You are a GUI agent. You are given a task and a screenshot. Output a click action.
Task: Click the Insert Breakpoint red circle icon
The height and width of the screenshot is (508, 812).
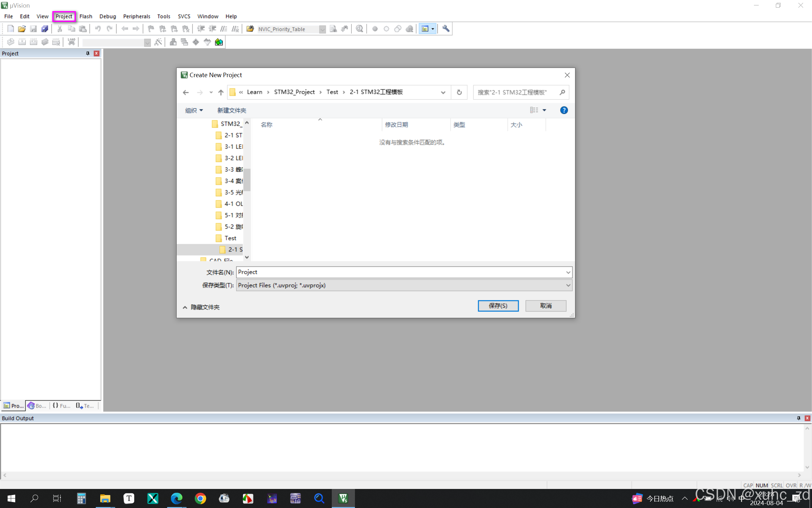[x=375, y=29]
